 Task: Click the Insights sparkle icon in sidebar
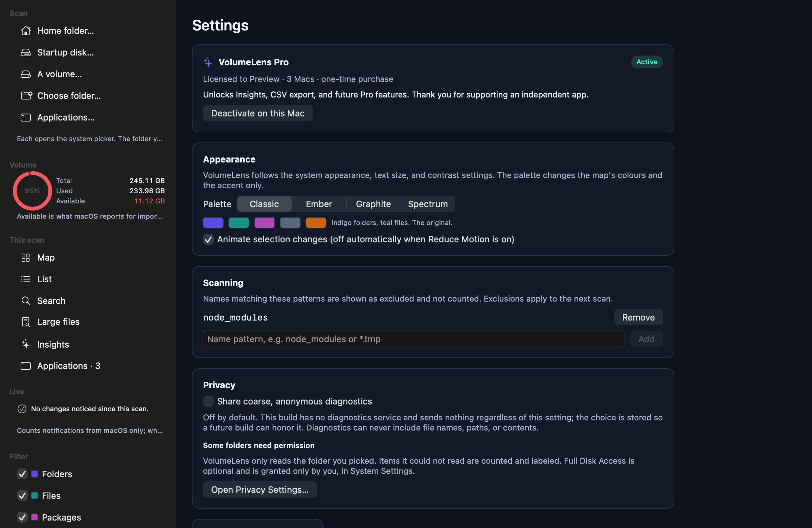(x=26, y=344)
